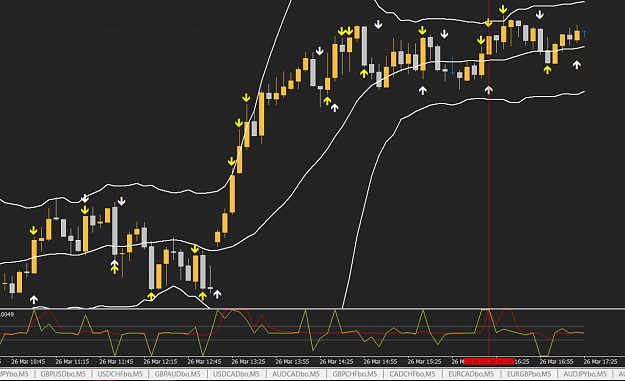Click the 26 Mar 10:45 time label
625x381 pixels.
pos(28,362)
